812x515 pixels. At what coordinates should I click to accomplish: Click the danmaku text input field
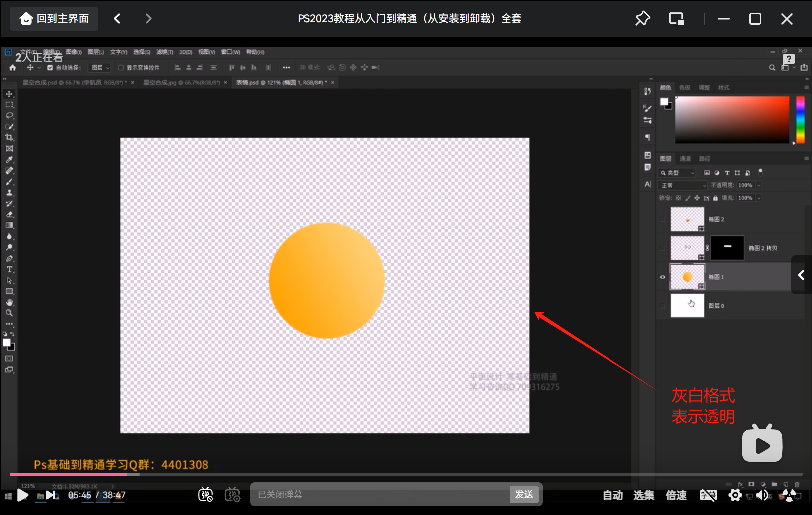pyautogui.click(x=380, y=494)
